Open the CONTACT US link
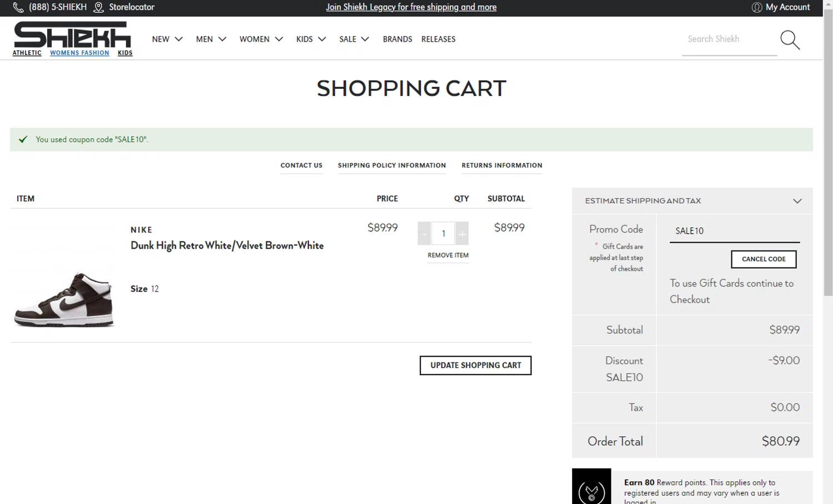 tap(301, 165)
